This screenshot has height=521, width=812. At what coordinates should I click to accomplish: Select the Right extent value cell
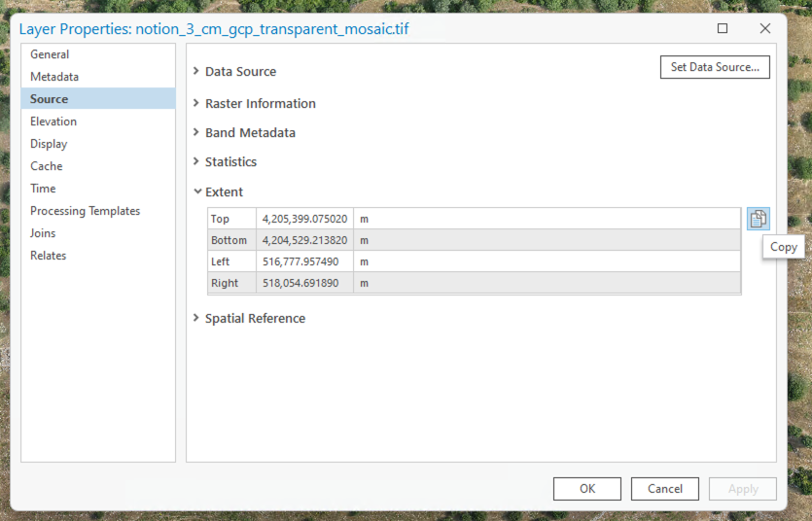pos(304,283)
